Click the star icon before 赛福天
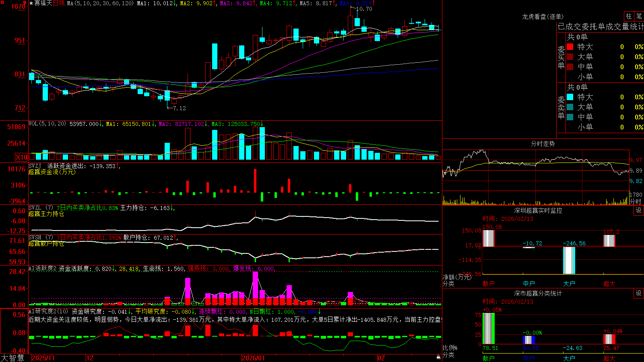Viewport: 644px width, 362px height. pos(31,3)
